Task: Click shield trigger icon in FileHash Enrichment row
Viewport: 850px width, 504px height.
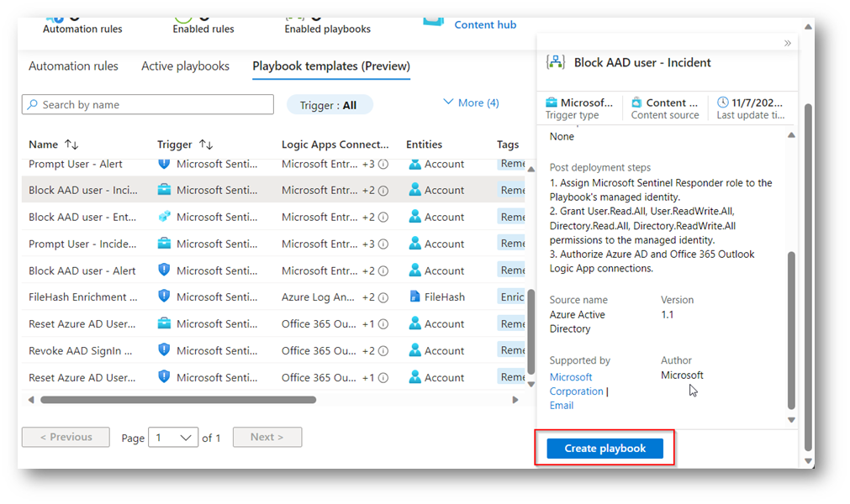Action: tap(164, 297)
